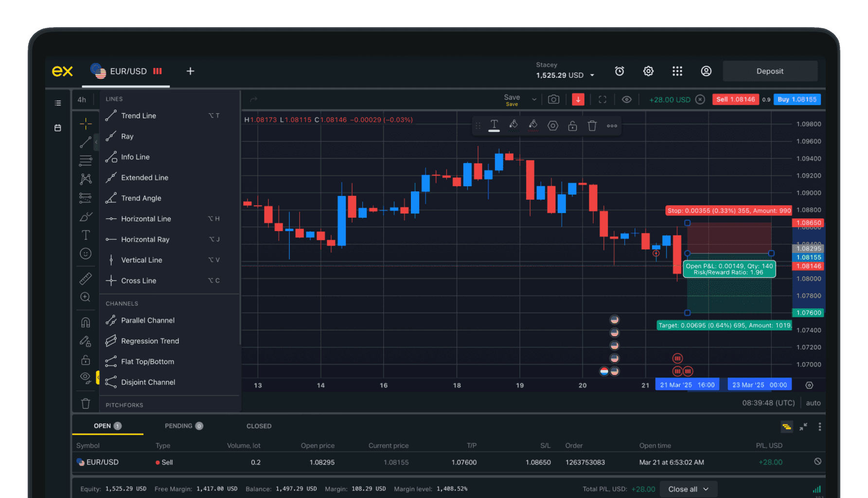The image size is (868, 498).
Task: Take a chart snapshot with the camera icon
Action: pyautogui.click(x=553, y=99)
